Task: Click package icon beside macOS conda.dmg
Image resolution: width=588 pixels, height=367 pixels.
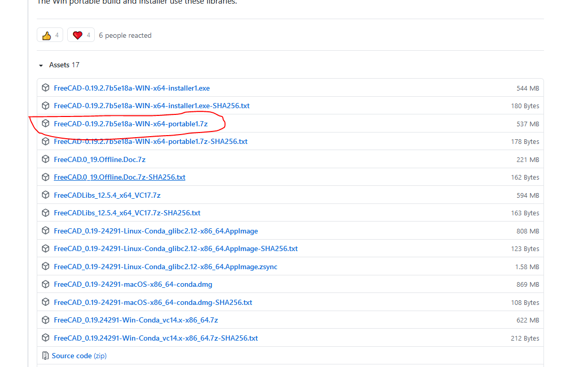Action: point(46,284)
